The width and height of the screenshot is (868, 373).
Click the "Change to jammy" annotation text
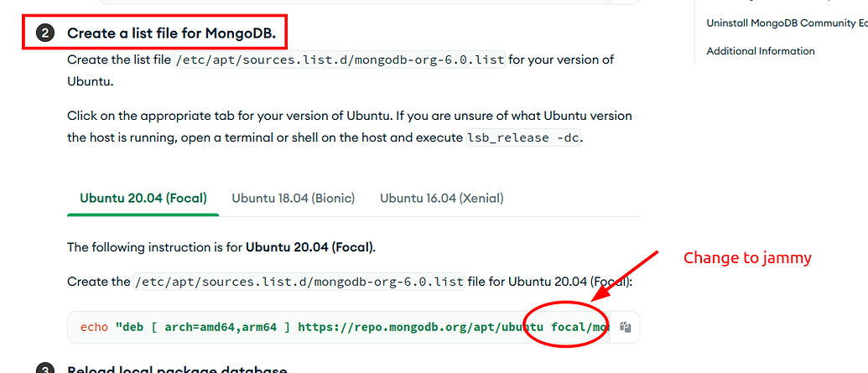[x=747, y=258]
